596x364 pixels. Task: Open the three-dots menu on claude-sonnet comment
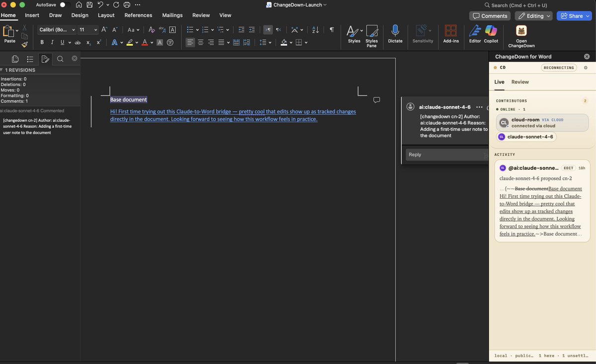point(479,107)
